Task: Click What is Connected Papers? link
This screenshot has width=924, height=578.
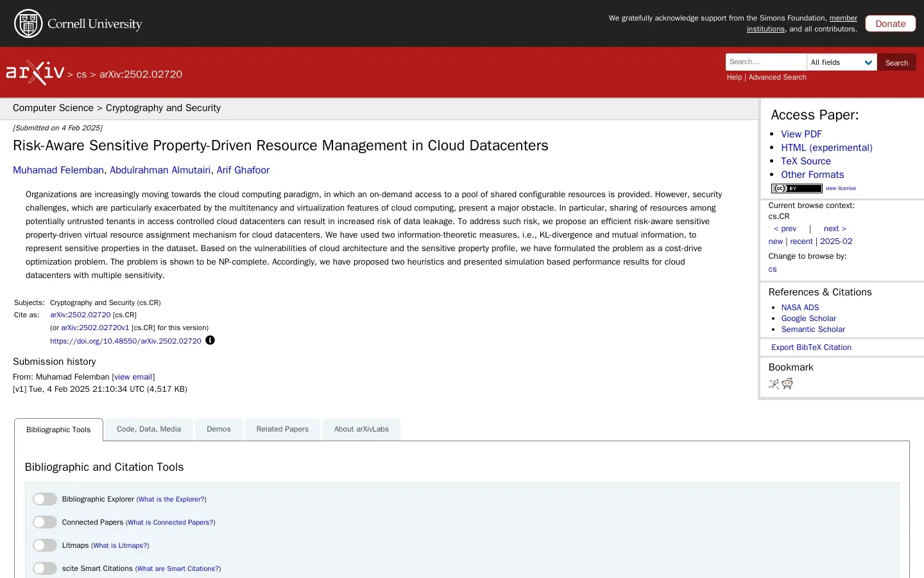Action: 171,522
